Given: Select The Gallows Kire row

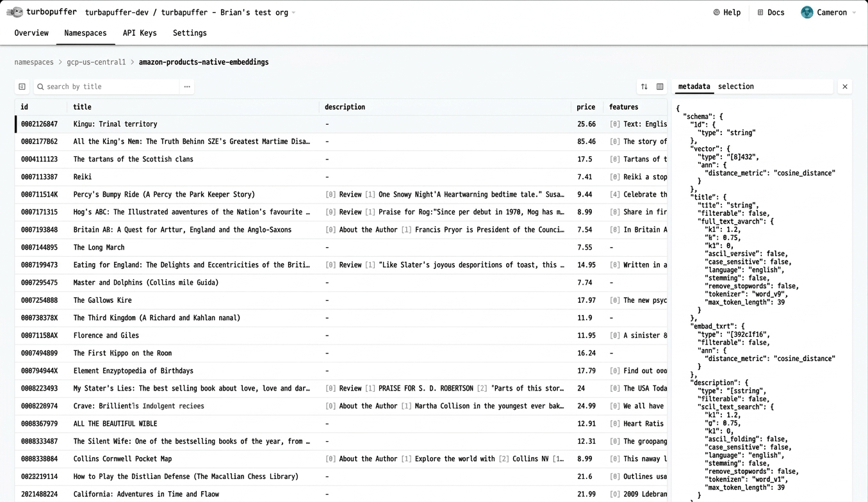Looking at the screenshot, I should pos(341,300).
